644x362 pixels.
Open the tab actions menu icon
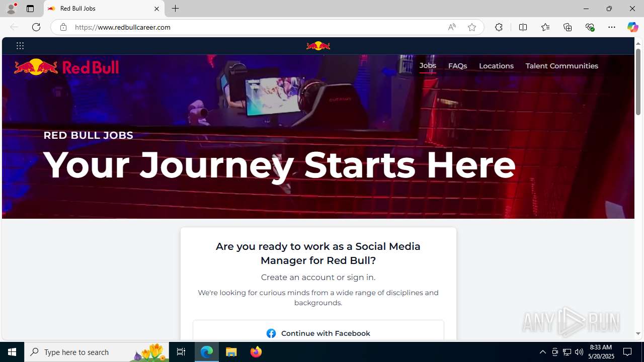click(x=30, y=9)
